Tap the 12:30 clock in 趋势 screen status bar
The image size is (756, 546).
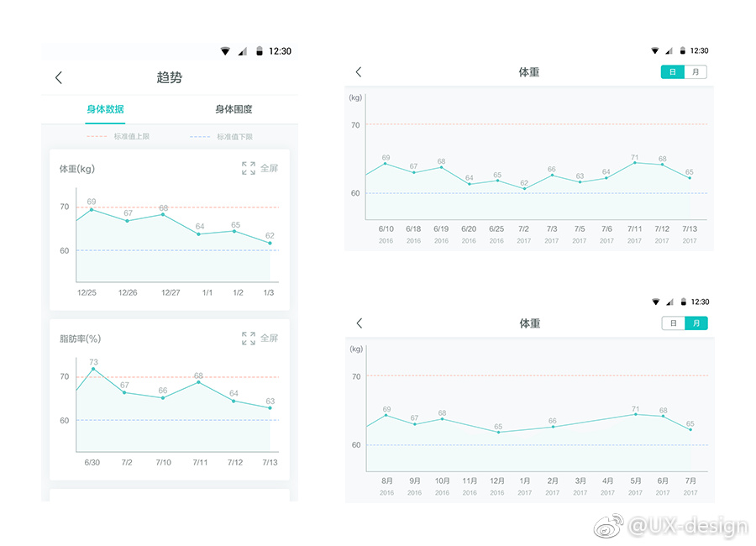280,51
